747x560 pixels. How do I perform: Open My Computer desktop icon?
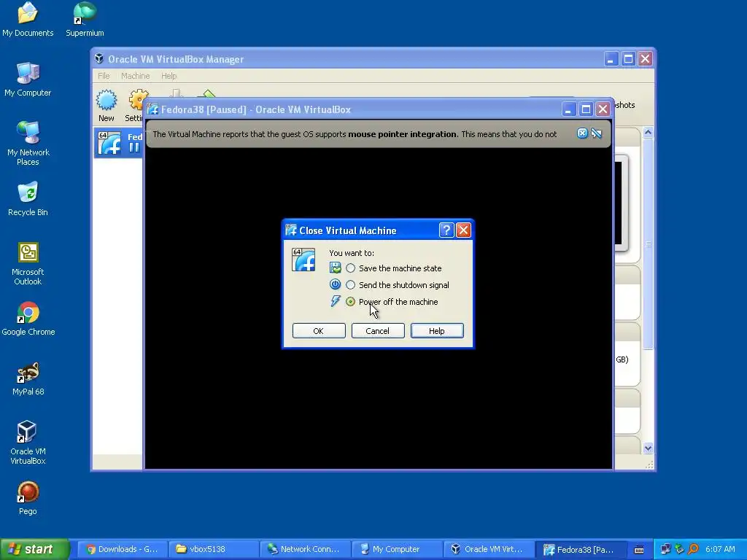tap(28, 79)
